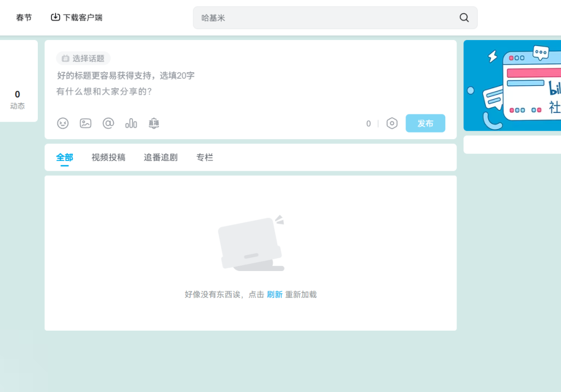Switch to the 全部 tab
Screen dimensions: 561x392
tap(65, 157)
